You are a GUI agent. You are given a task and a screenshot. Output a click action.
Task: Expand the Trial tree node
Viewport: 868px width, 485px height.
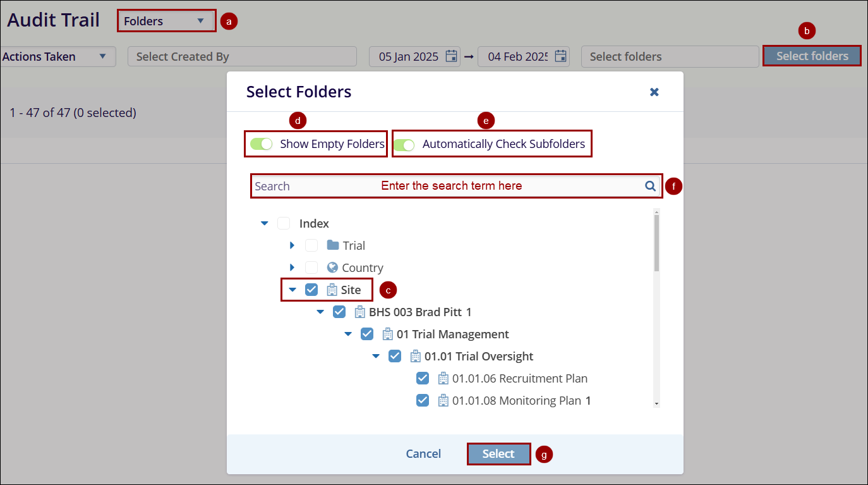292,245
